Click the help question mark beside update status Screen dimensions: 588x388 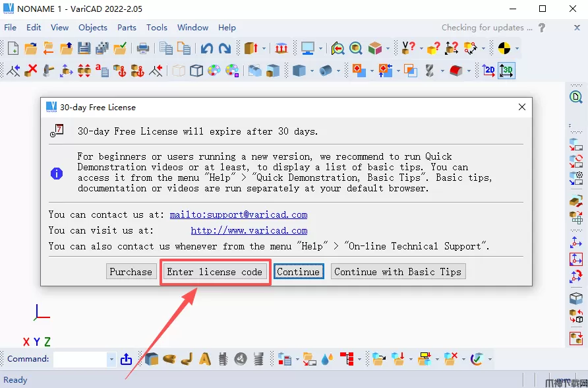click(x=541, y=28)
